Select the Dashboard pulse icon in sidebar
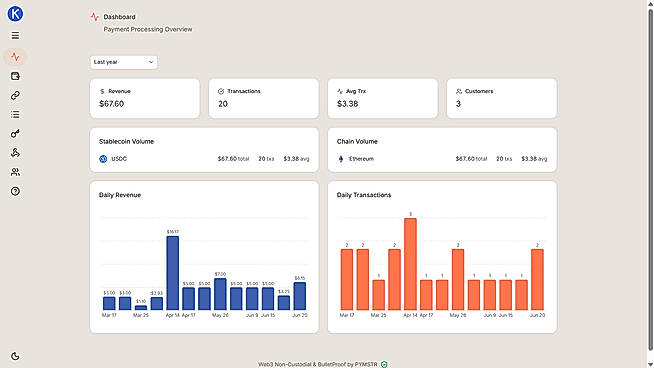Screen dimensions: 654x368 pos(15,57)
